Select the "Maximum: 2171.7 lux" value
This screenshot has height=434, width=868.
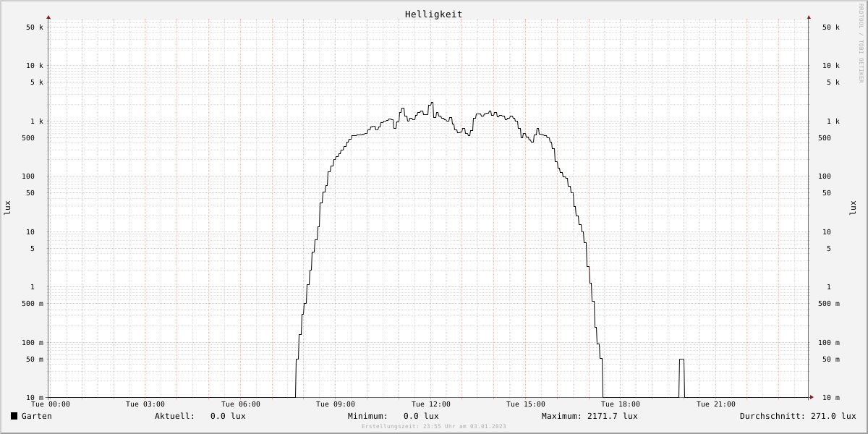590,416
